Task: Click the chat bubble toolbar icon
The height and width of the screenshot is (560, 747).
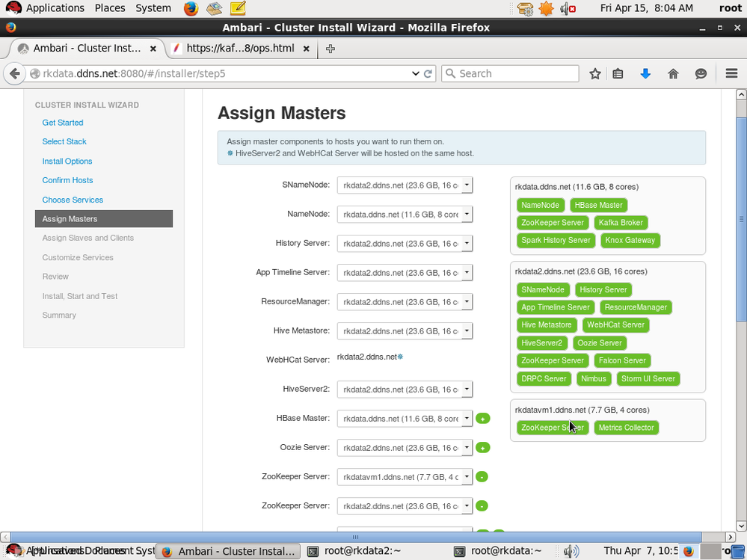Action: coord(701,73)
